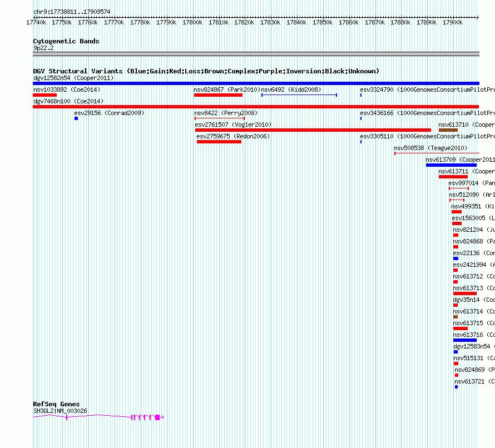Click the 17850k ruler tick label

(x=323, y=22)
